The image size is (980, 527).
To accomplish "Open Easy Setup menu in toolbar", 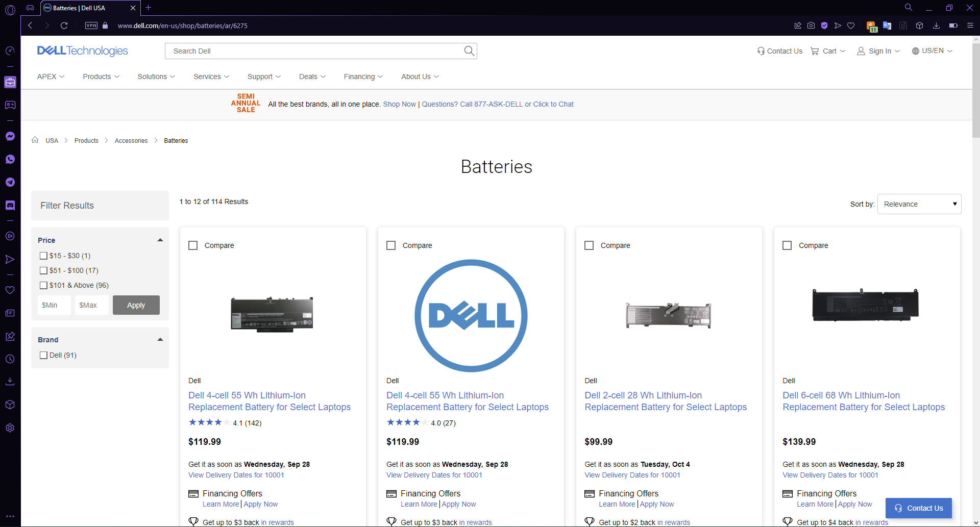I will coord(970,26).
